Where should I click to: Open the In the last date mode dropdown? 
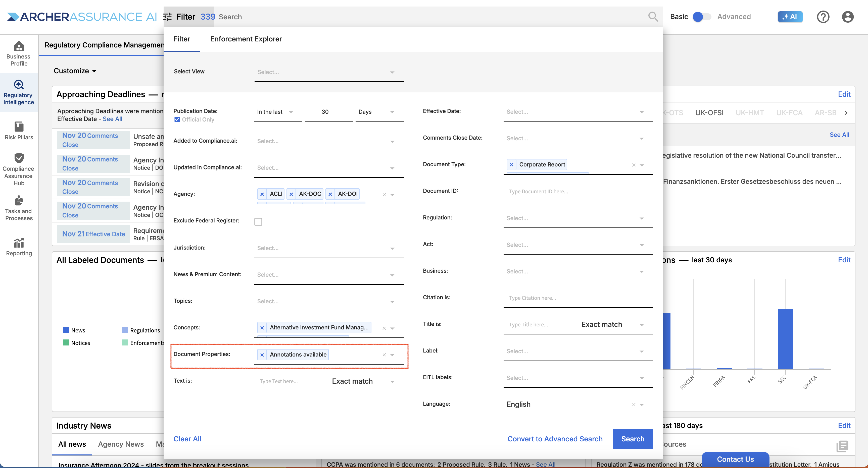pyautogui.click(x=278, y=112)
